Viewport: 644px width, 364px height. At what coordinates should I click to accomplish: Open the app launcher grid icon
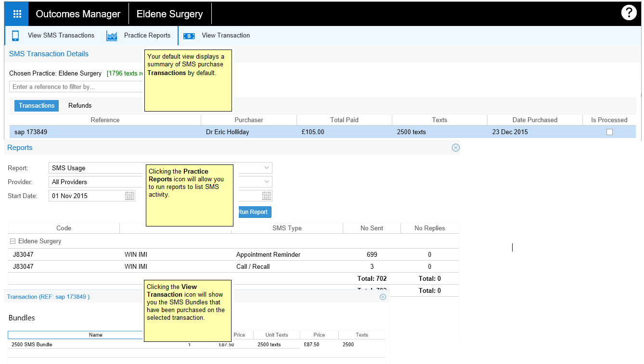[17, 14]
